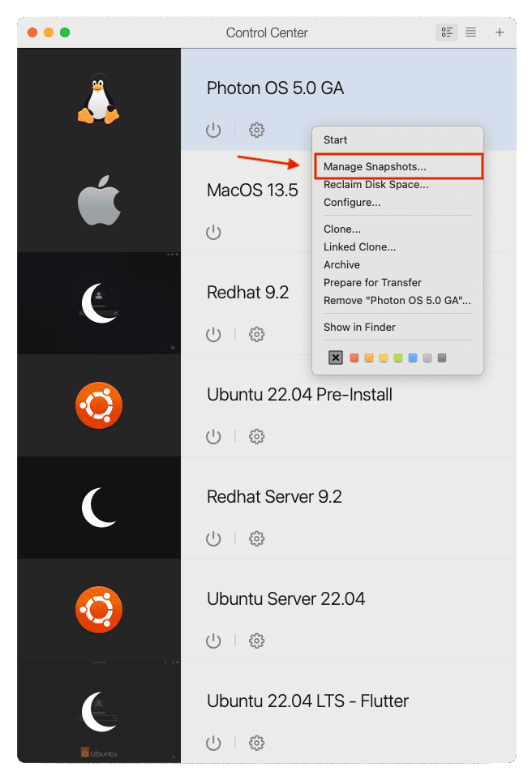Select the Apple logo thumbnail of MacOS 13.5
The image size is (532, 780).
click(99, 201)
